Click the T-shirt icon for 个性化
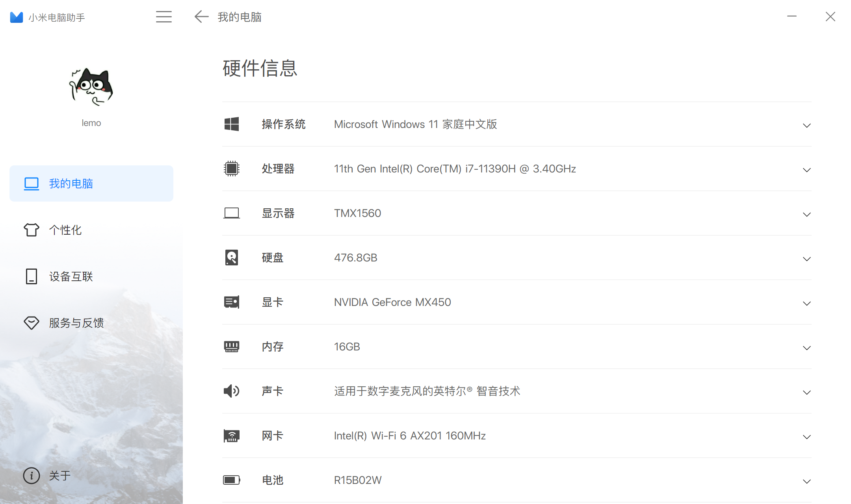Image resolution: width=851 pixels, height=504 pixels. (x=32, y=230)
